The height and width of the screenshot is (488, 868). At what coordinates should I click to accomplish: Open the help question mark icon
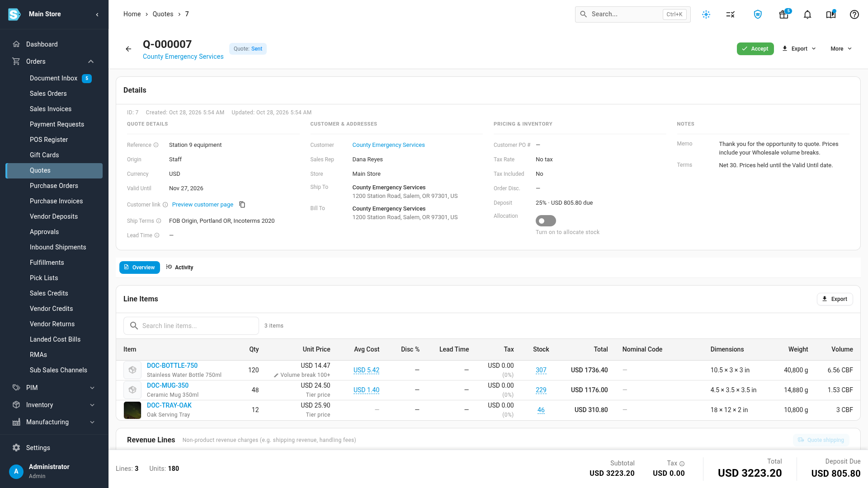(854, 14)
